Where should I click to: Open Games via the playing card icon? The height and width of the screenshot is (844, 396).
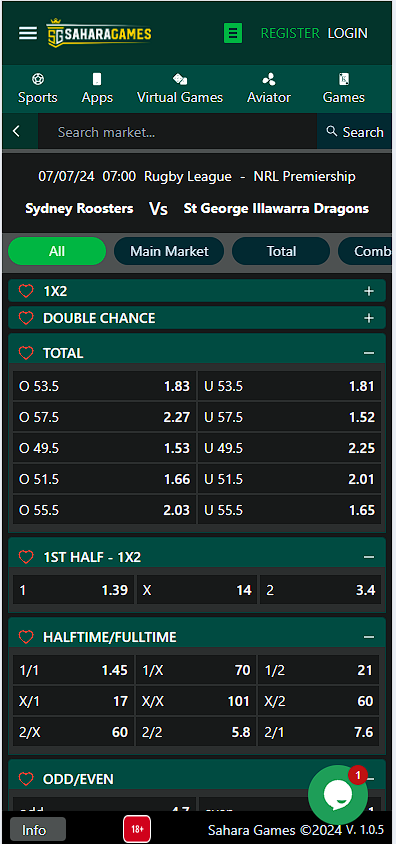(344, 80)
